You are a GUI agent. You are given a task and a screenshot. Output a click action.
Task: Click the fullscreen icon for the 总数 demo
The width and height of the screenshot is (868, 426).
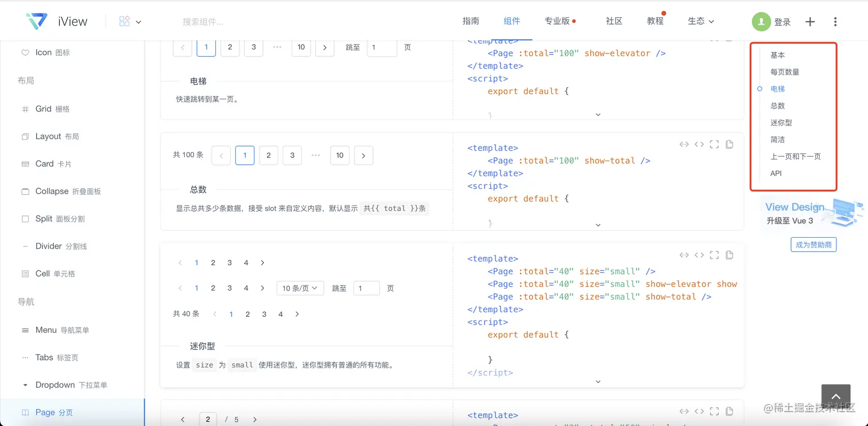tap(714, 144)
